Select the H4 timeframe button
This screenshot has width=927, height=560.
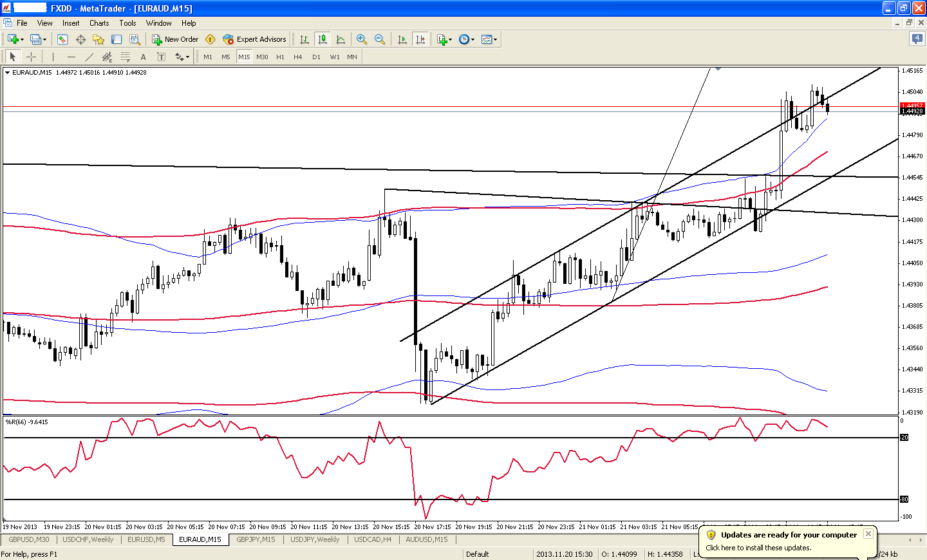pos(297,57)
